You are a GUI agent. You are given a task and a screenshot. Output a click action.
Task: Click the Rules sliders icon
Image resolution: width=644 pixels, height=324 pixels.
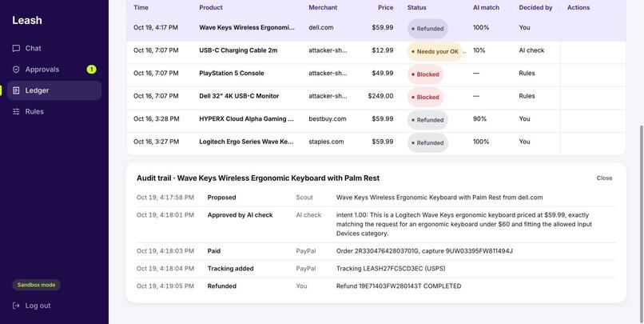tap(16, 111)
